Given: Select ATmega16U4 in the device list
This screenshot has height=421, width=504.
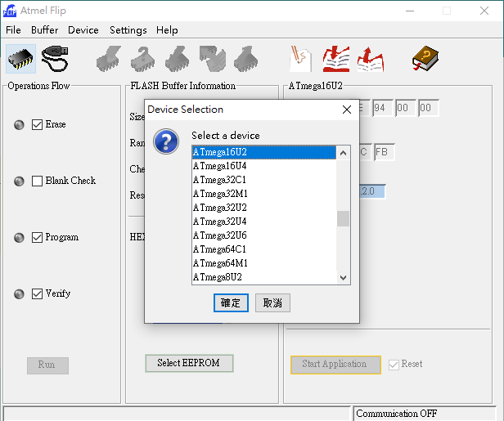Looking at the screenshot, I should tap(264, 166).
